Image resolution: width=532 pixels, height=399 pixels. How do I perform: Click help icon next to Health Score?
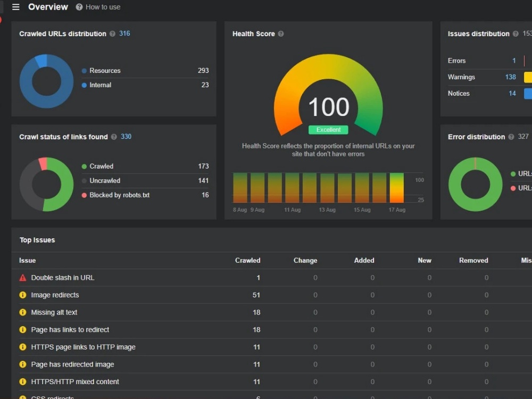pos(280,34)
